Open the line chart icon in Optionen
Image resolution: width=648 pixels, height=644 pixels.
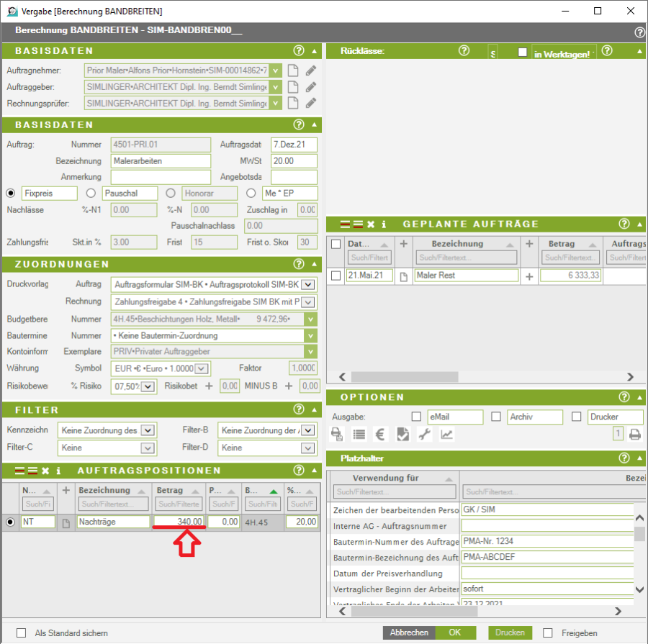446,435
